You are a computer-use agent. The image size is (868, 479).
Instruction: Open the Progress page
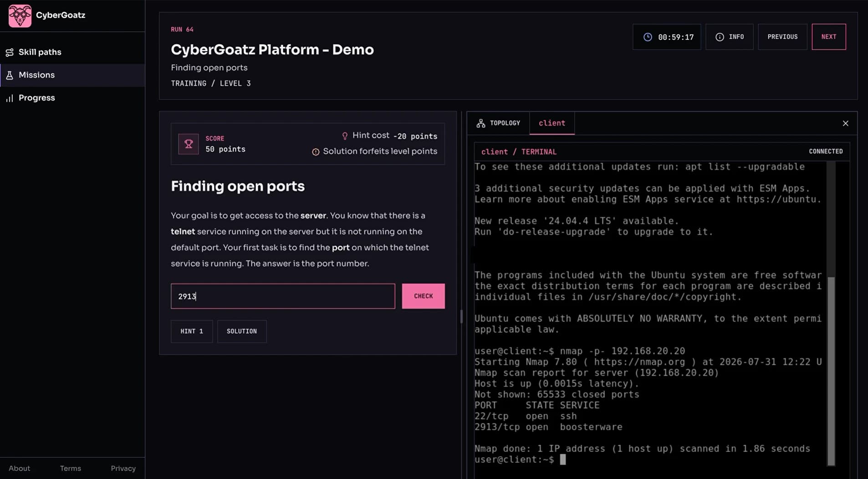pos(72,98)
